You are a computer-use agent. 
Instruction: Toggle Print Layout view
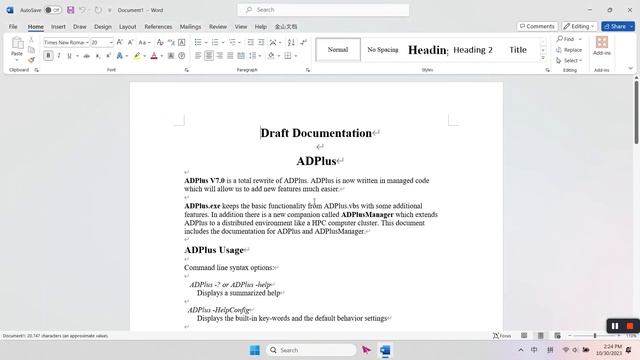tap(540, 336)
